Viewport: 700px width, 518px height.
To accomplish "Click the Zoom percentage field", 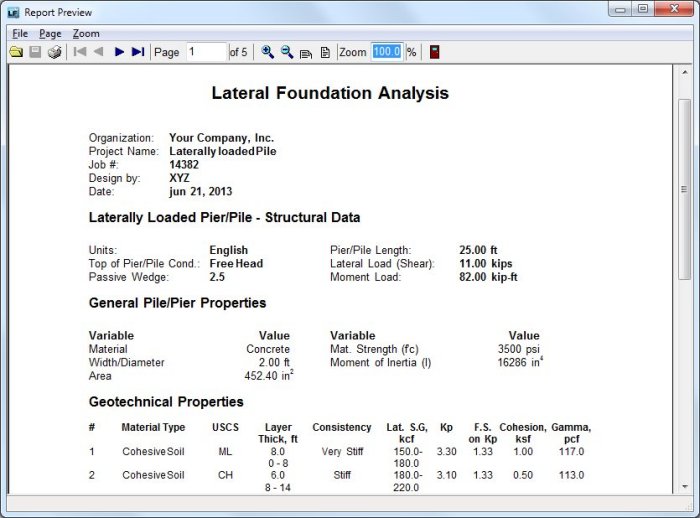I will click(386, 52).
